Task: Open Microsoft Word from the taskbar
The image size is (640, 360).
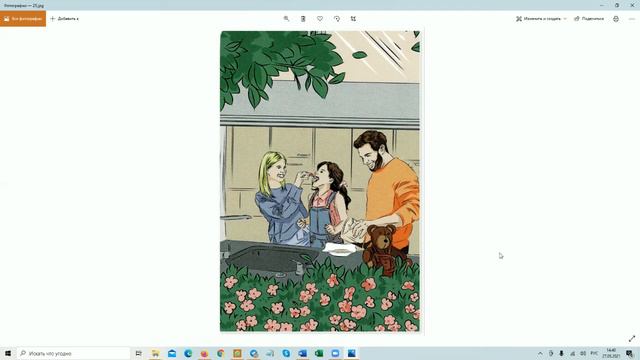Action: [302, 353]
